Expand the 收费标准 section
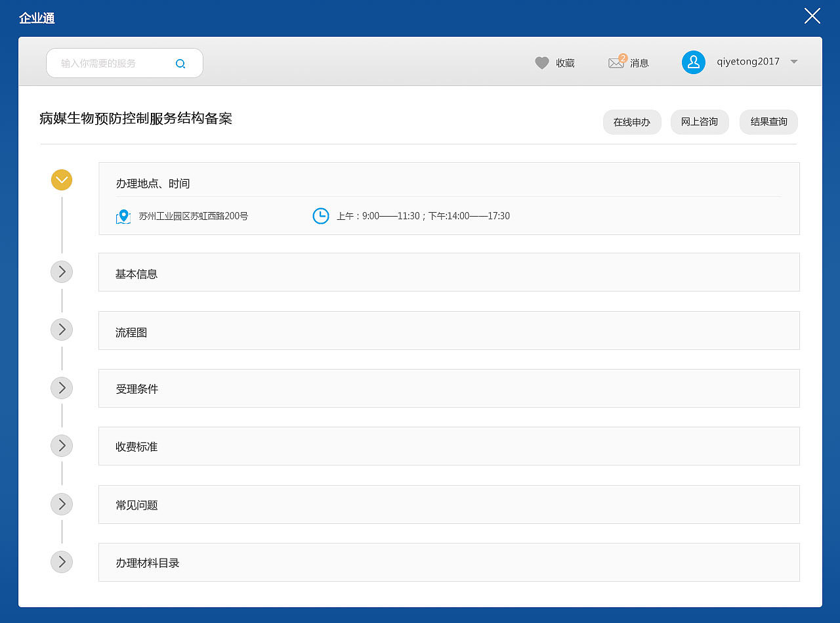Screen dimensions: 840x623 [x=61, y=446]
